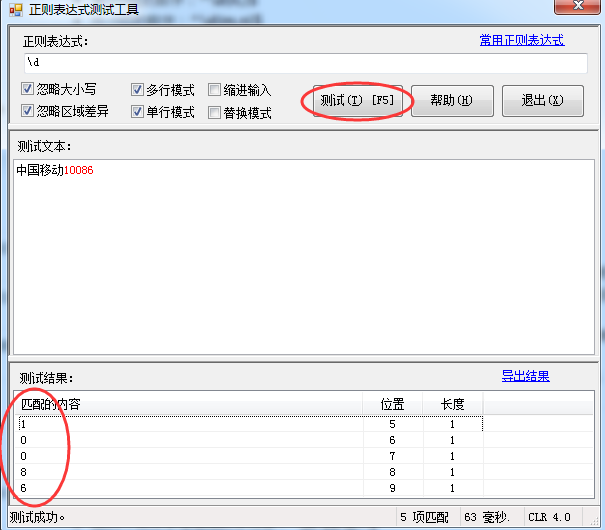Sort by the 匹配的内容 column header
This screenshot has width=605, height=530.
(x=190, y=404)
